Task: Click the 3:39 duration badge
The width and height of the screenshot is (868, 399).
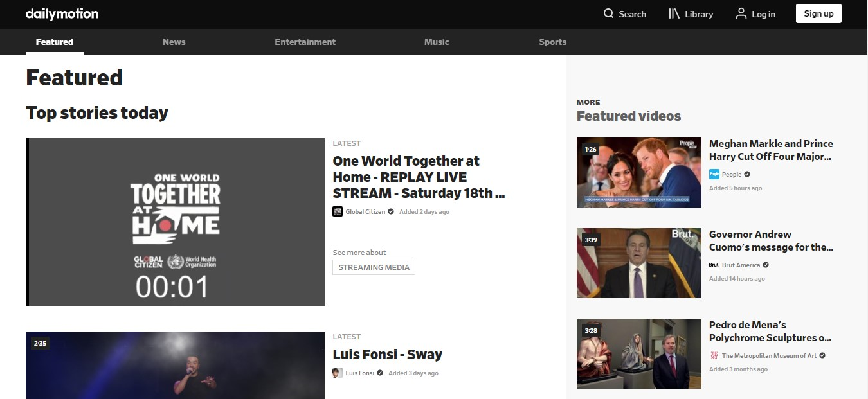Action: coord(590,240)
